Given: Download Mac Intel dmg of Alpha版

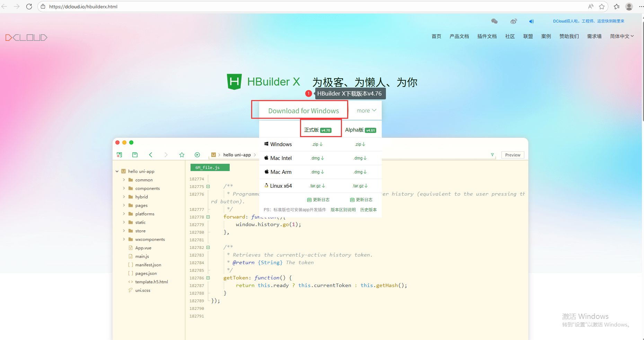Looking at the screenshot, I should pos(360,158).
